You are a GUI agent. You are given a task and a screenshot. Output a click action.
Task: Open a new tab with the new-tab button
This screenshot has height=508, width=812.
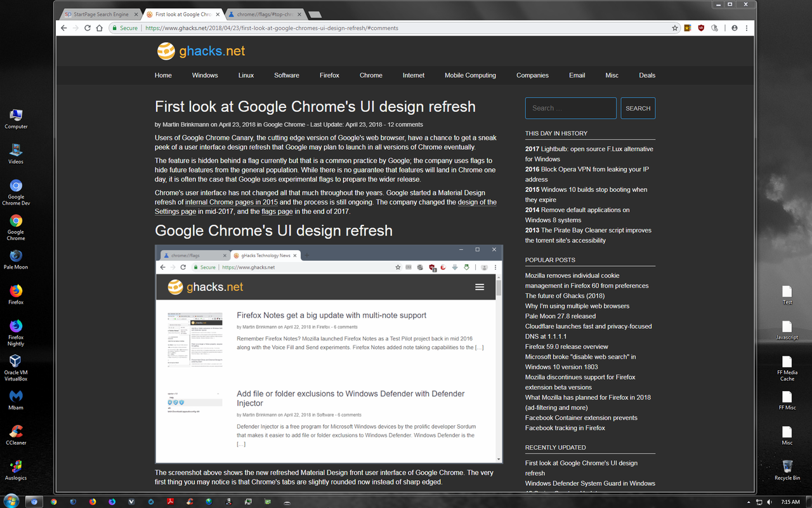pos(315,15)
